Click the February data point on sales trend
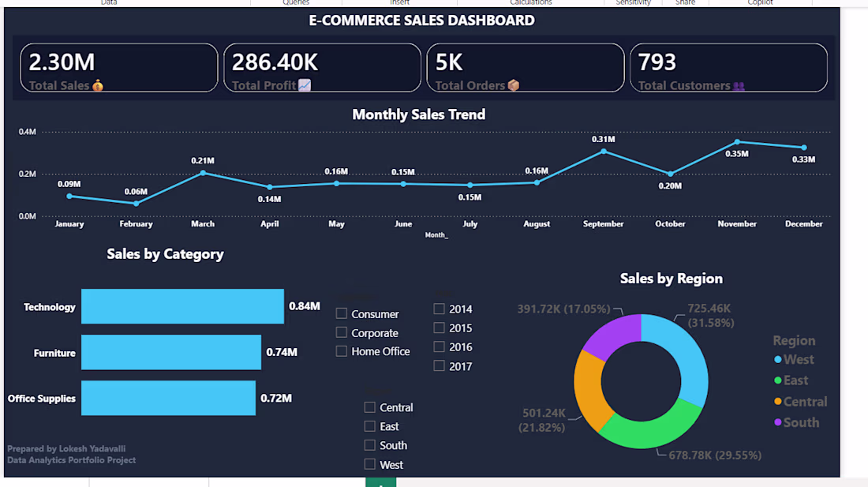 tap(137, 204)
